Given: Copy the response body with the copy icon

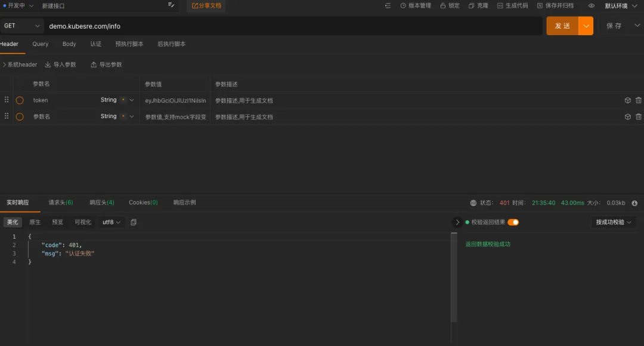Looking at the screenshot, I should click(134, 223).
